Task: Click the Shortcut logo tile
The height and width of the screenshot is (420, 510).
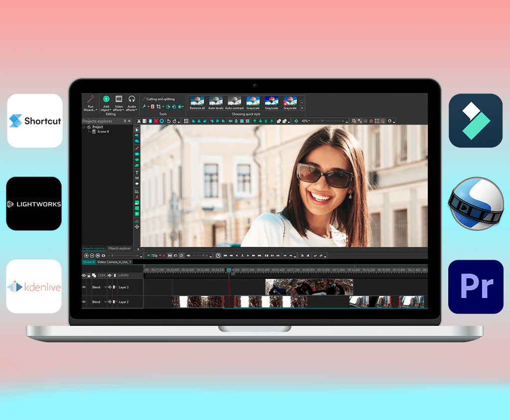Action: 35,120
